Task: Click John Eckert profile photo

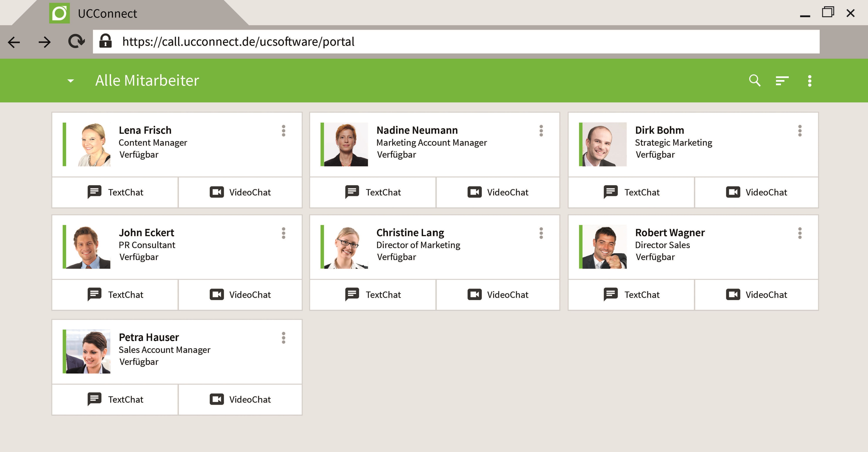Action: [88, 247]
